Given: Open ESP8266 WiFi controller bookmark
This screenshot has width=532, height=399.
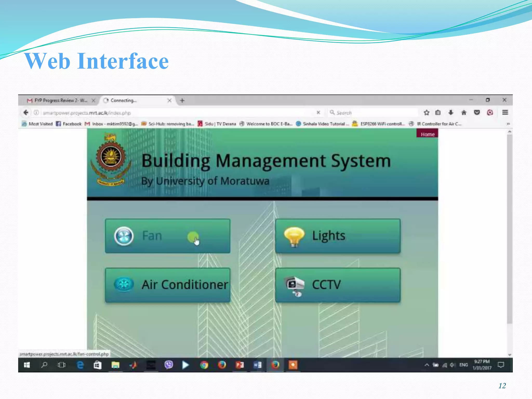Looking at the screenshot, I should pos(378,124).
